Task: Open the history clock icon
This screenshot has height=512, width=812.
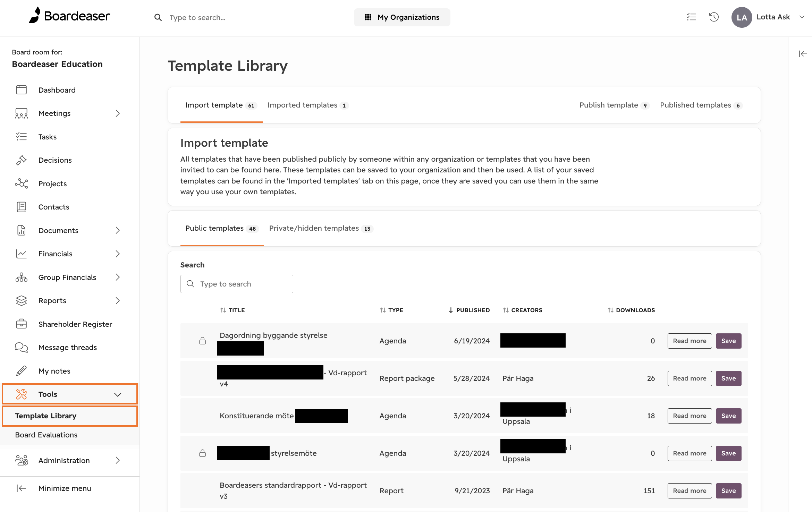Action: pyautogui.click(x=714, y=17)
